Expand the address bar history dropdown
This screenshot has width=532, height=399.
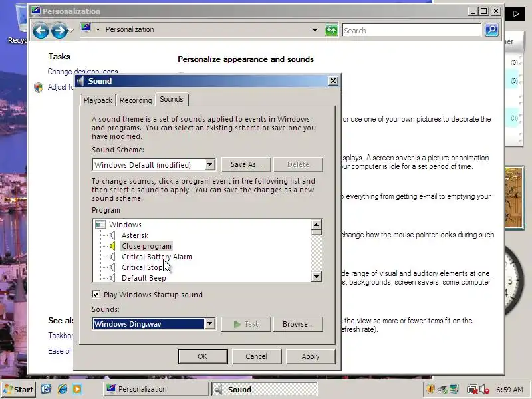(x=315, y=30)
